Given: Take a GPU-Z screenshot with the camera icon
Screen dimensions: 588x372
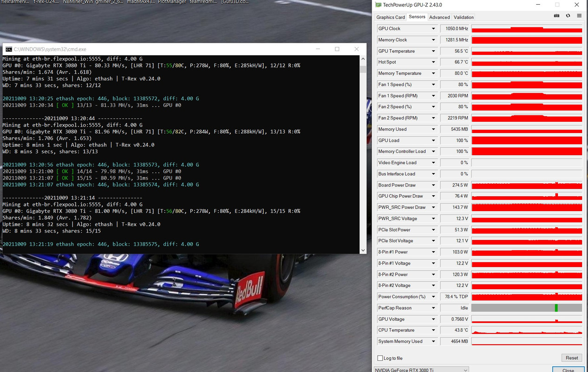Looking at the screenshot, I should point(556,16).
